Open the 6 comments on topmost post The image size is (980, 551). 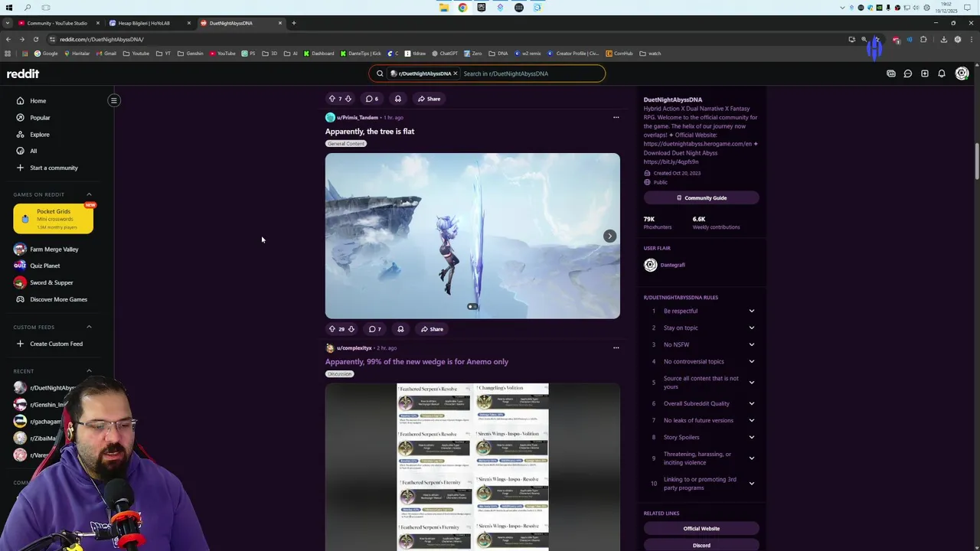pyautogui.click(x=372, y=99)
